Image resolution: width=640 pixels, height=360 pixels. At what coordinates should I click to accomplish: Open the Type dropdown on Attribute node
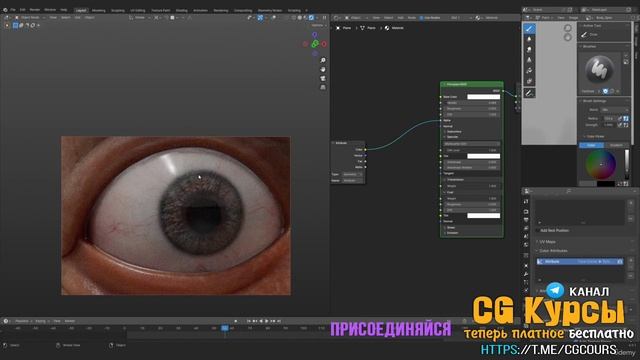352,174
